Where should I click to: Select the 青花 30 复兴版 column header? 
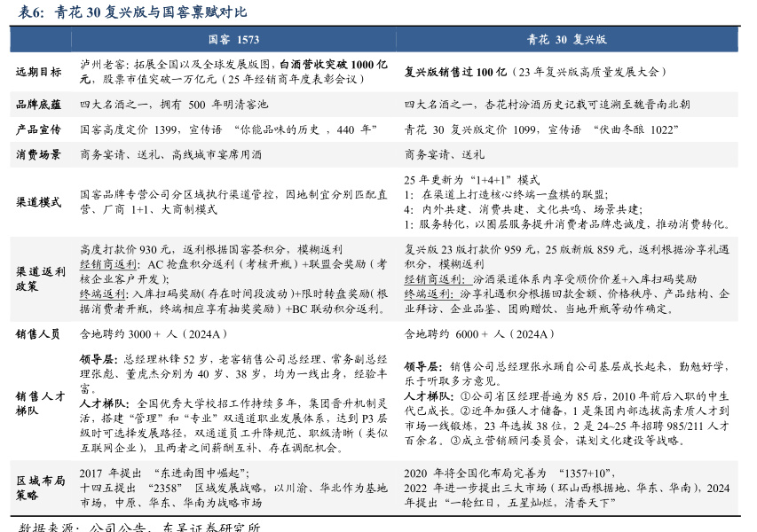point(566,40)
